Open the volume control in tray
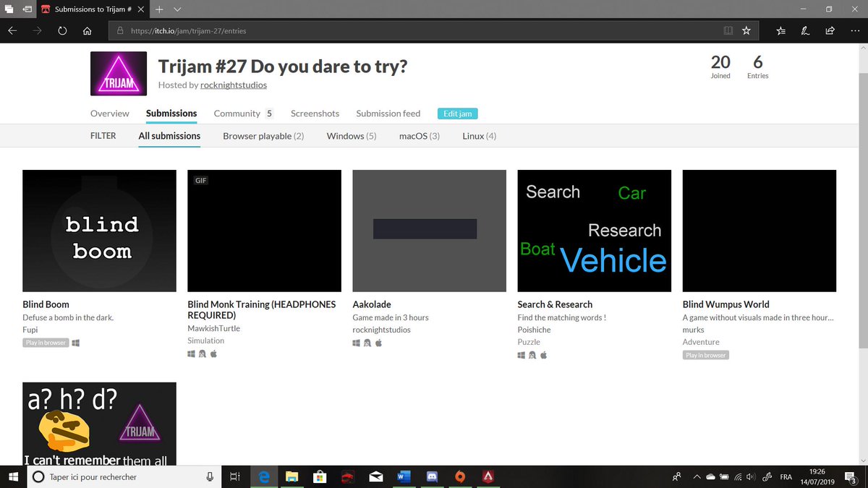Viewport: 868px width, 488px height. [x=750, y=476]
